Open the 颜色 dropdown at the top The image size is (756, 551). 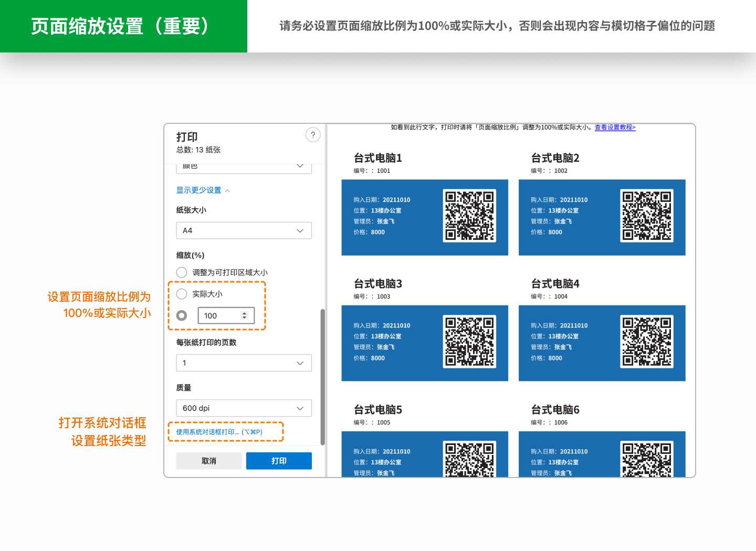[x=244, y=166]
